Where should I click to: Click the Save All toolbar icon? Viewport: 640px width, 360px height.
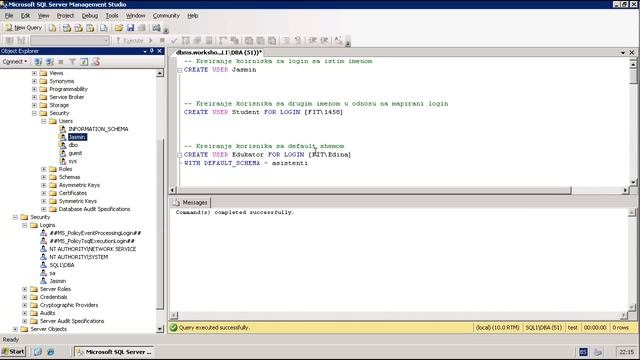(142, 28)
